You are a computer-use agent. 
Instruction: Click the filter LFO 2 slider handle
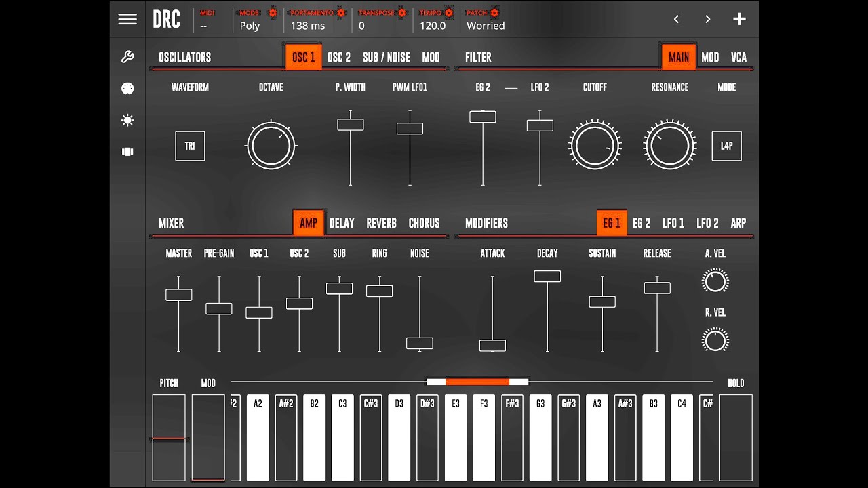(540, 125)
